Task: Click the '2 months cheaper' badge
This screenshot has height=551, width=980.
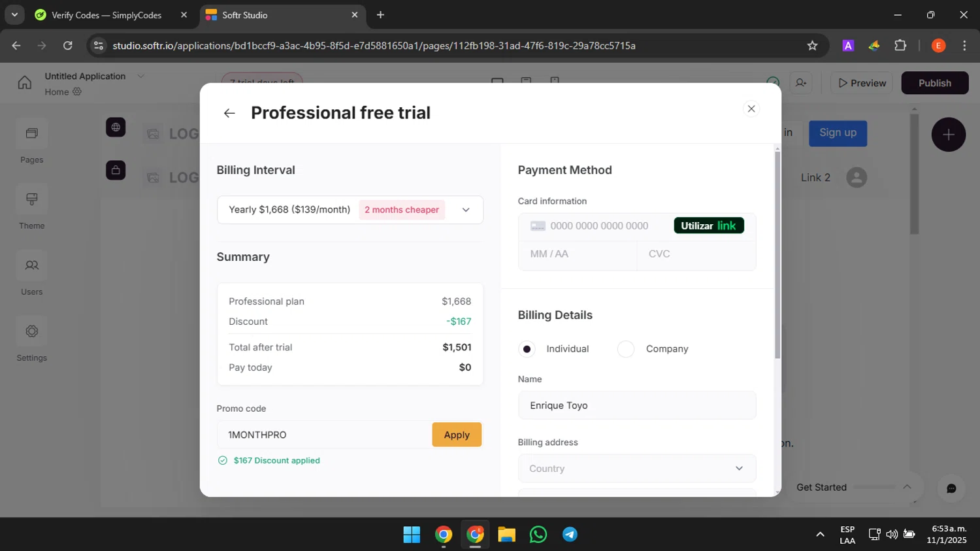Action: tap(402, 210)
